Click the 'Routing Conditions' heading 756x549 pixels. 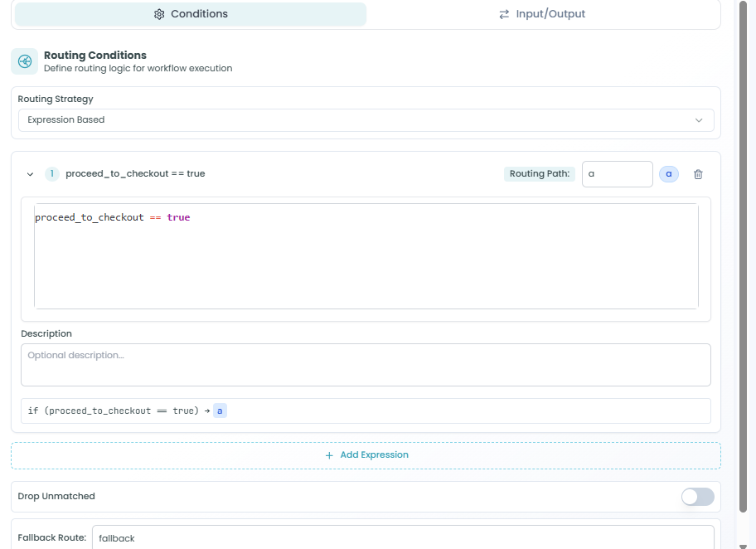[95, 56]
